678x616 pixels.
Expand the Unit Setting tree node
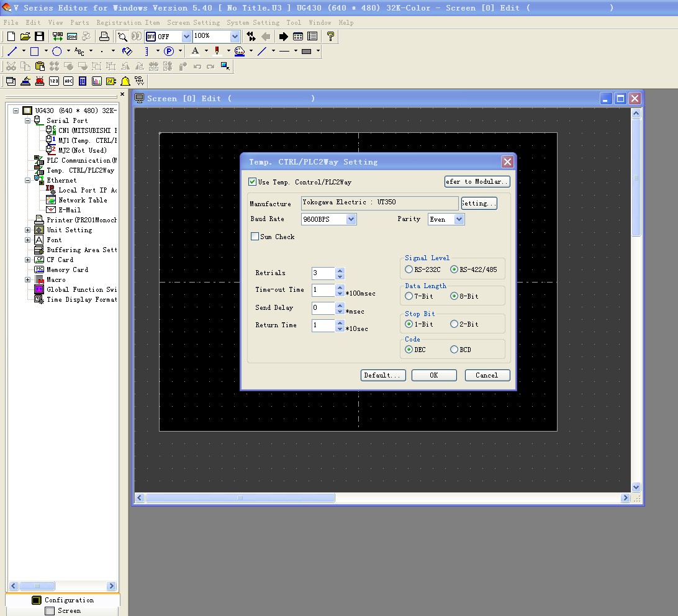coord(27,230)
